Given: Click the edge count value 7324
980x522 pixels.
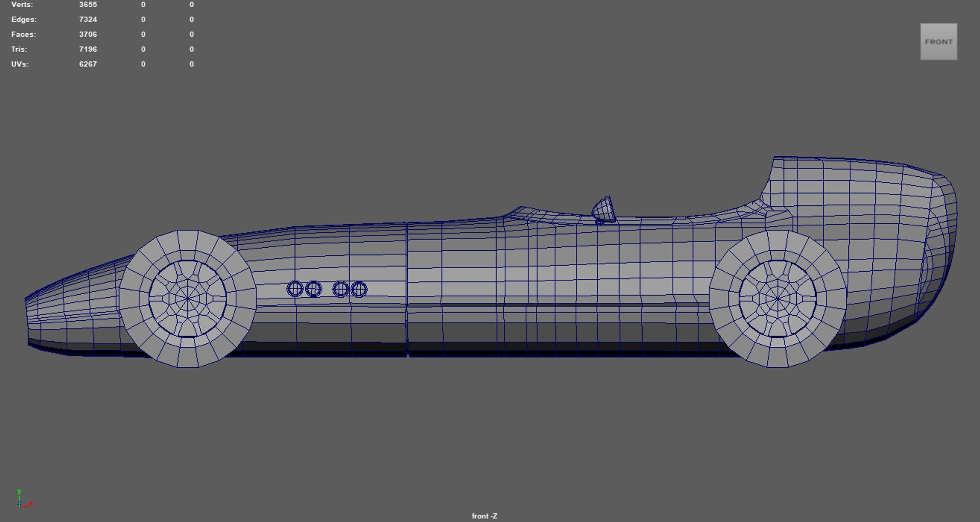Looking at the screenshot, I should (88, 19).
